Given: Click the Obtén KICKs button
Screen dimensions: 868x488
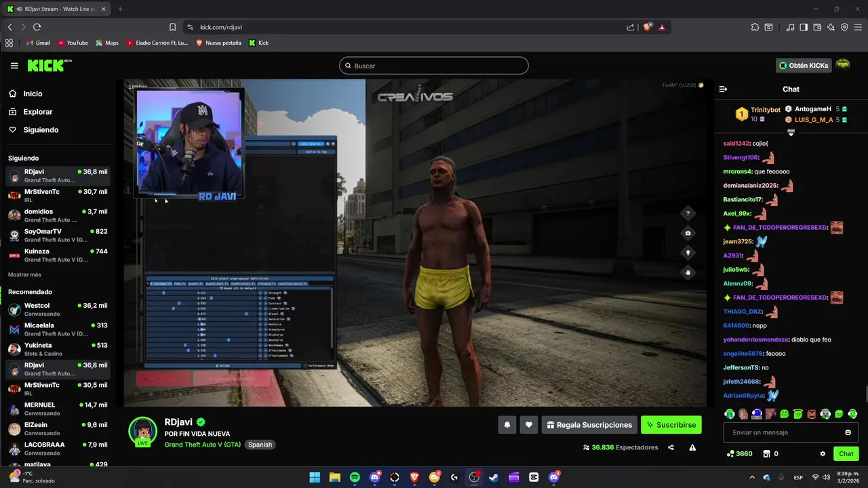Looking at the screenshot, I should (x=804, y=66).
